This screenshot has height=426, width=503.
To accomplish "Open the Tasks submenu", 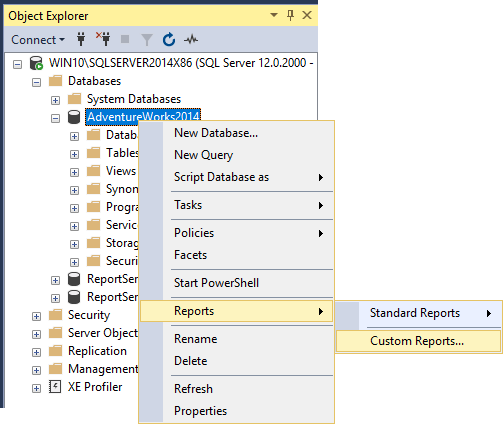I will (237, 205).
